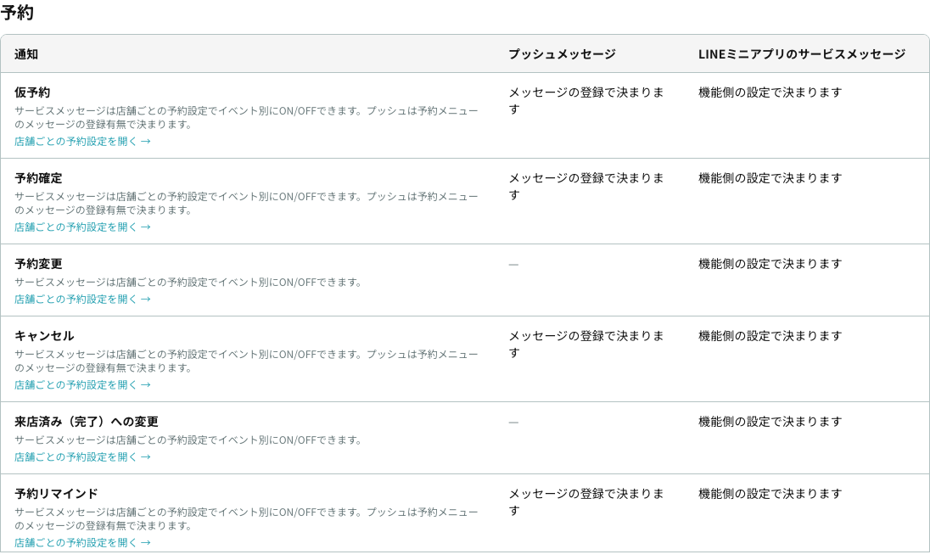Click 機能側の設定で決まります in 予約確定 row
This screenshot has width=930, height=560.
(770, 178)
